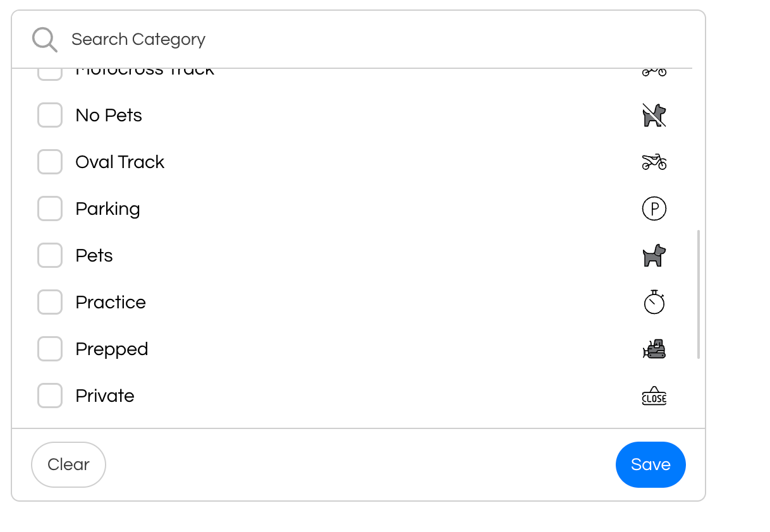Check the Parking checkbox
The image size is (770, 532).
[x=49, y=209]
